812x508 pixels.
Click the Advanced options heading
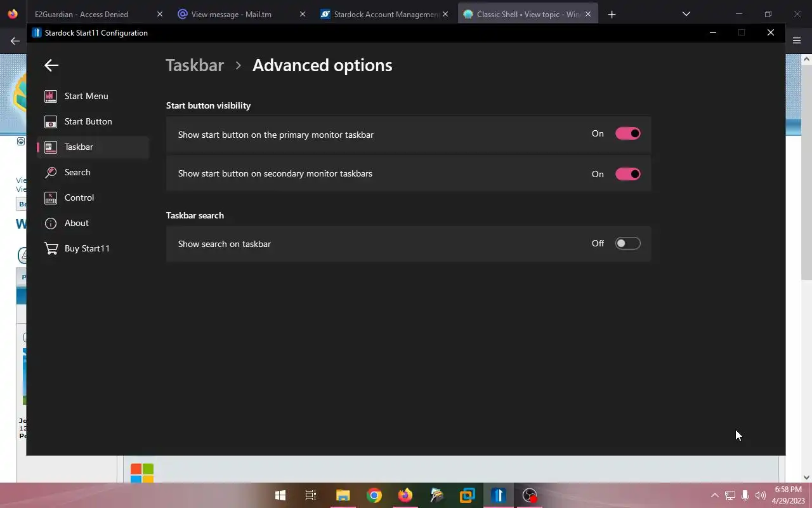coord(322,65)
